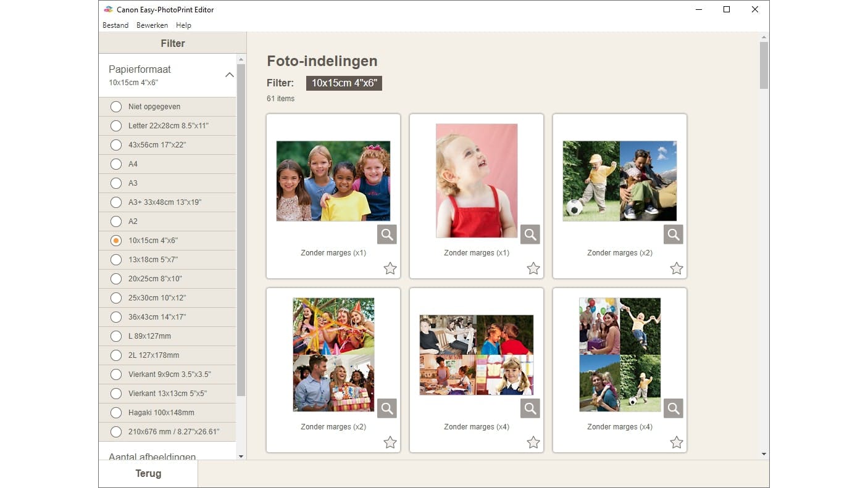Star the party Zonder marges (x2) layout
This screenshot has height=488, width=868.
[x=390, y=442]
